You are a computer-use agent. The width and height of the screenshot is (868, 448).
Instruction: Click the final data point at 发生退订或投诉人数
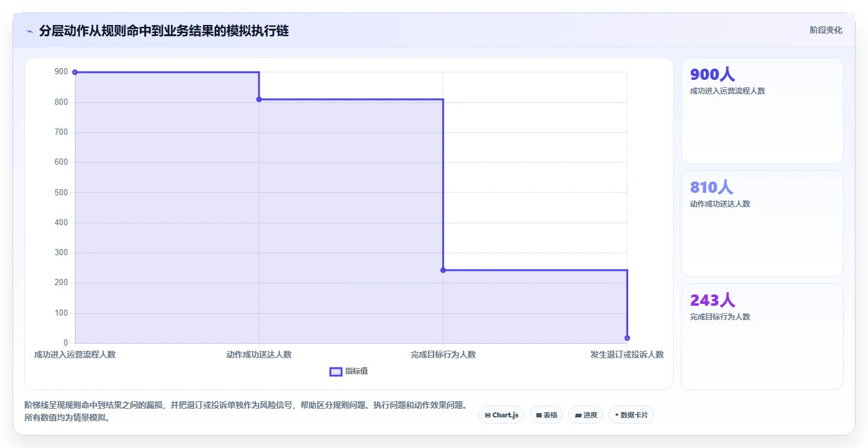coord(627,338)
